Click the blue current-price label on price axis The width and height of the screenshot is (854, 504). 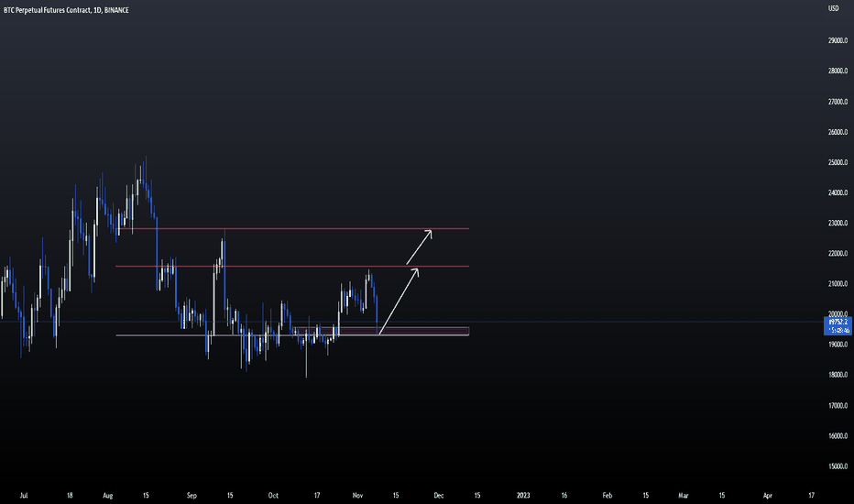(x=838, y=326)
